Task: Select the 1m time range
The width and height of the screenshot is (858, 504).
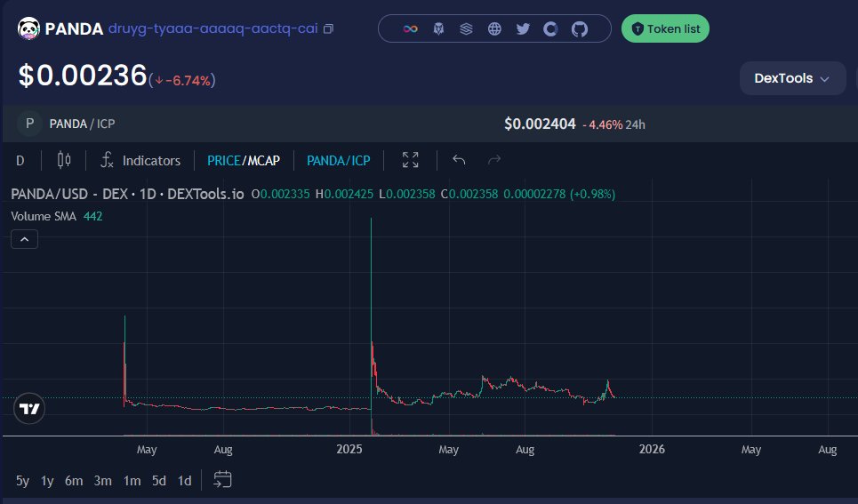Action: point(132,481)
